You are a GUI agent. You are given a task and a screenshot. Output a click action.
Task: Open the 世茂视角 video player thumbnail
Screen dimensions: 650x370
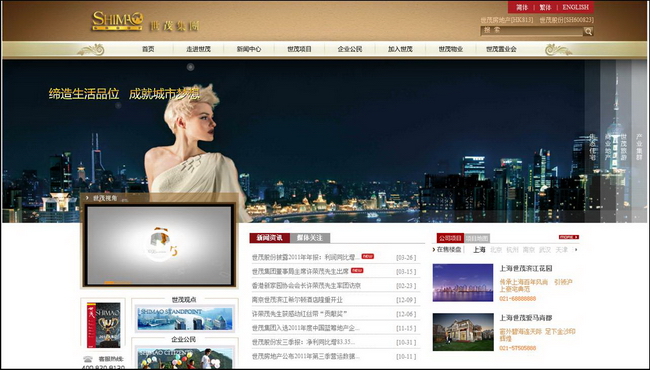159,244
